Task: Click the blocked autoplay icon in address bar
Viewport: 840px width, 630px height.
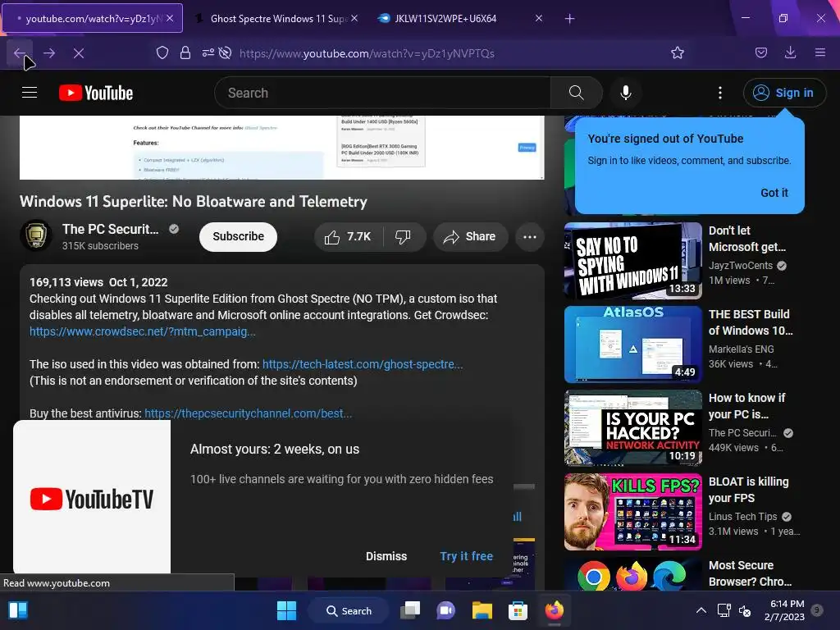Action: point(225,52)
